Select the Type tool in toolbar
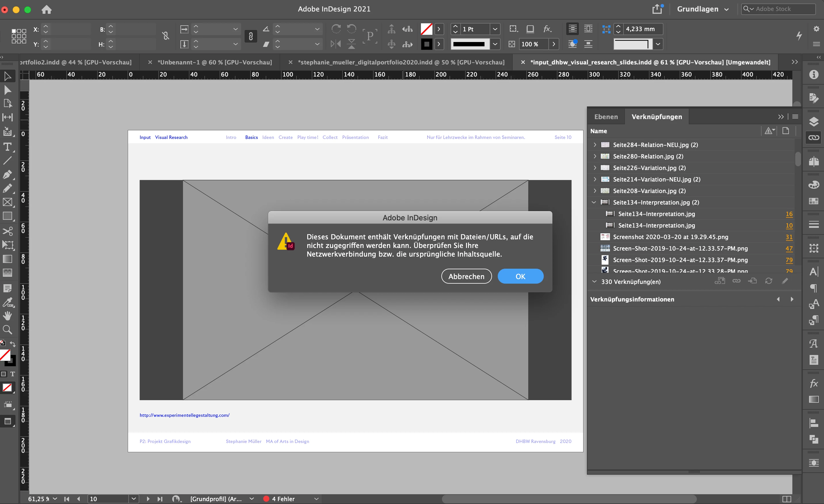824x504 pixels. (x=7, y=147)
